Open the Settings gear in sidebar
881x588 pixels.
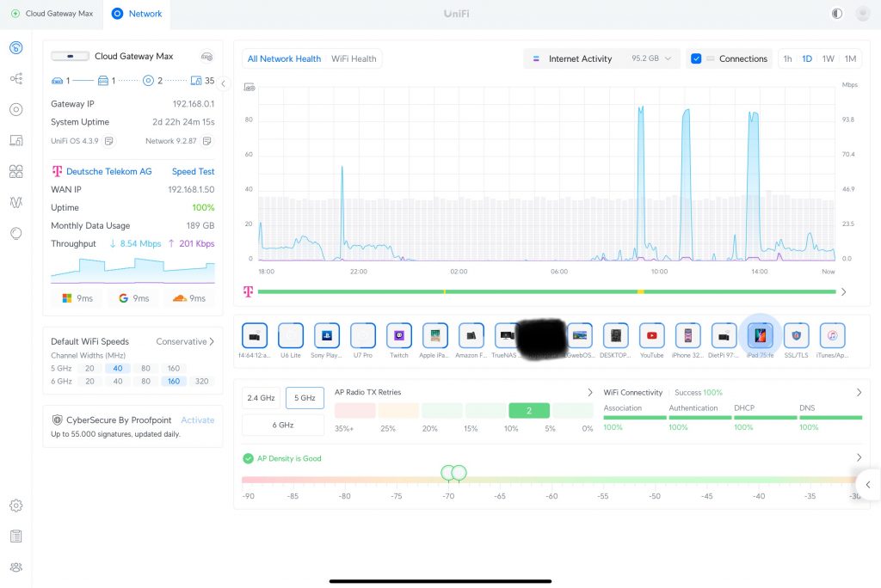point(15,505)
